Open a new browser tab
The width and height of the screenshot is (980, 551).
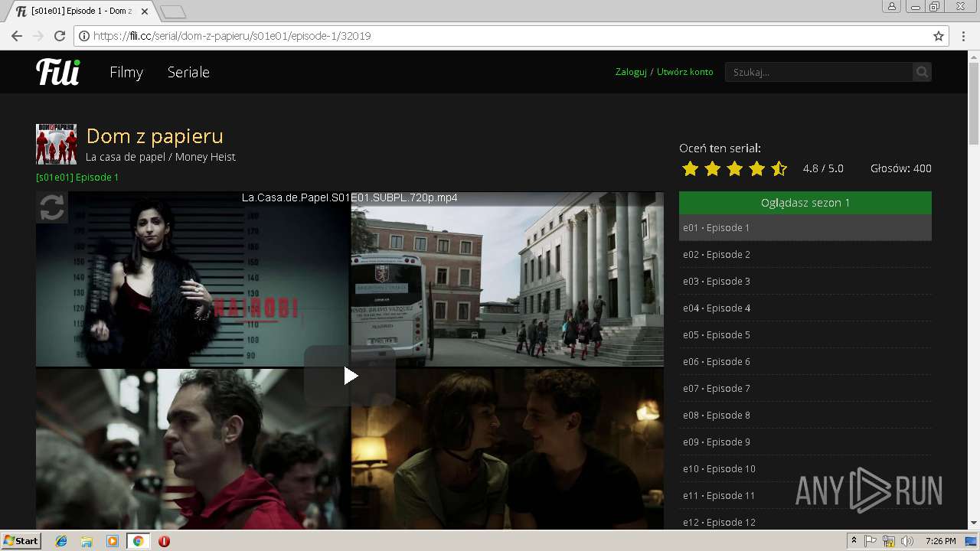[173, 11]
